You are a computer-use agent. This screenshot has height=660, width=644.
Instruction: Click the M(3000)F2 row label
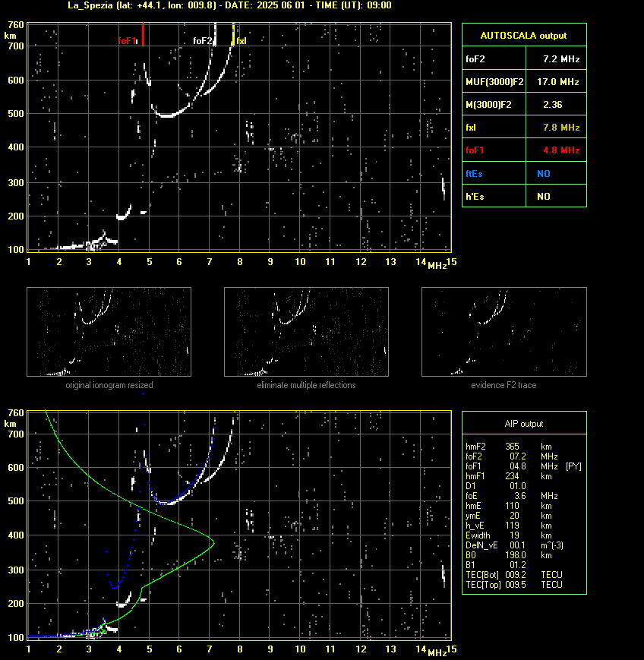coord(488,105)
